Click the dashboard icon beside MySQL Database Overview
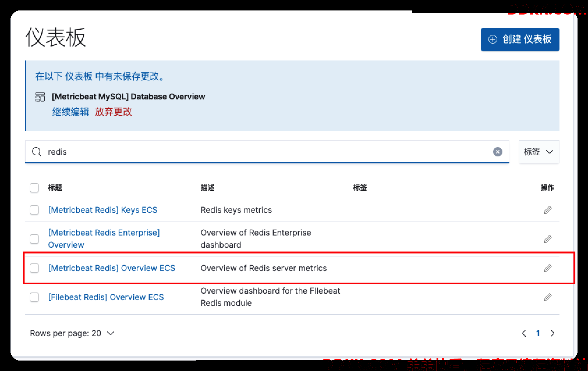This screenshot has width=588, height=371. [x=40, y=97]
